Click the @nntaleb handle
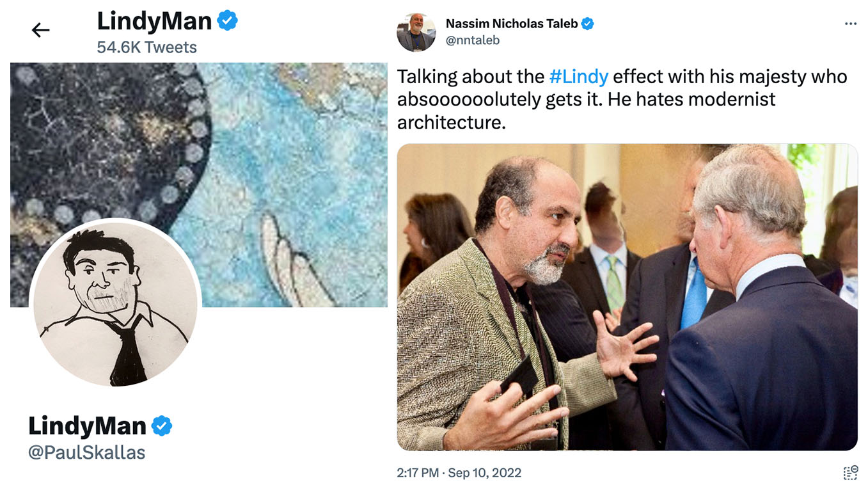The height and width of the screenshot is (485, 868). click(x=472, y=40)
